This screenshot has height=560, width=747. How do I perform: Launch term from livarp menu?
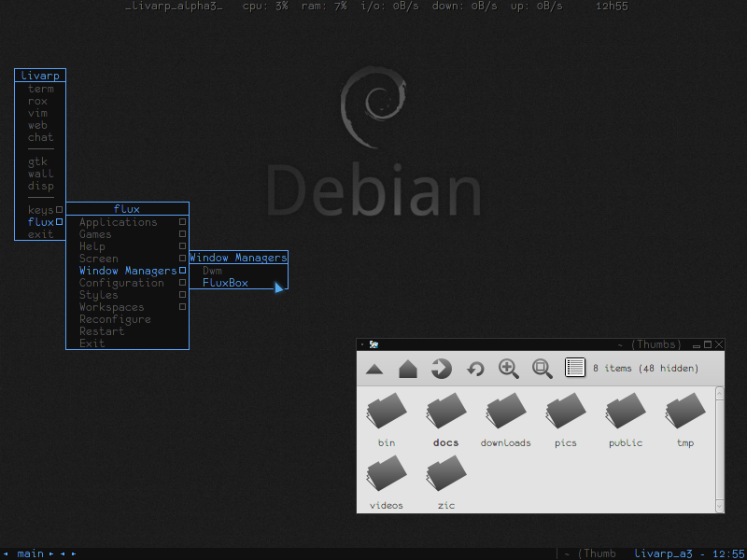40,89
